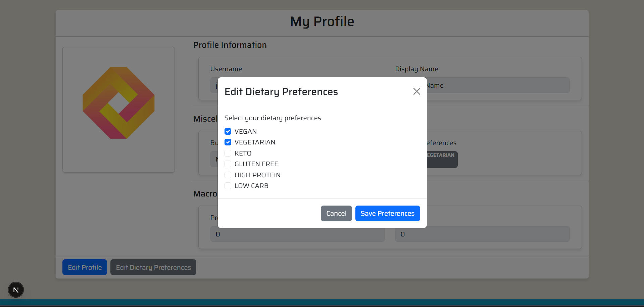Image resolution: width=644 pixels, height=307 pixels.
Task: Click the Profile Information section heading
Action: click(230, 45)
